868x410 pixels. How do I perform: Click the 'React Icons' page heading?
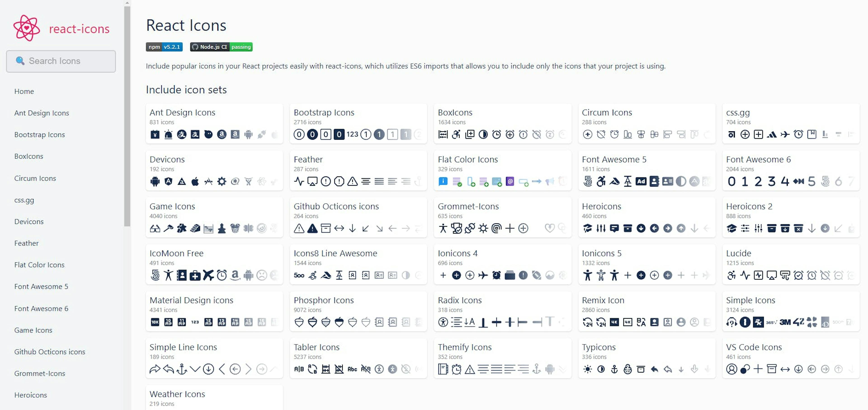(x=186, y=25)
